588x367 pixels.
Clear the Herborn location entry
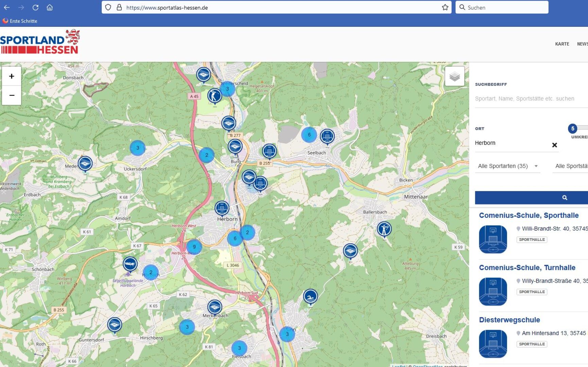point(554,145)
